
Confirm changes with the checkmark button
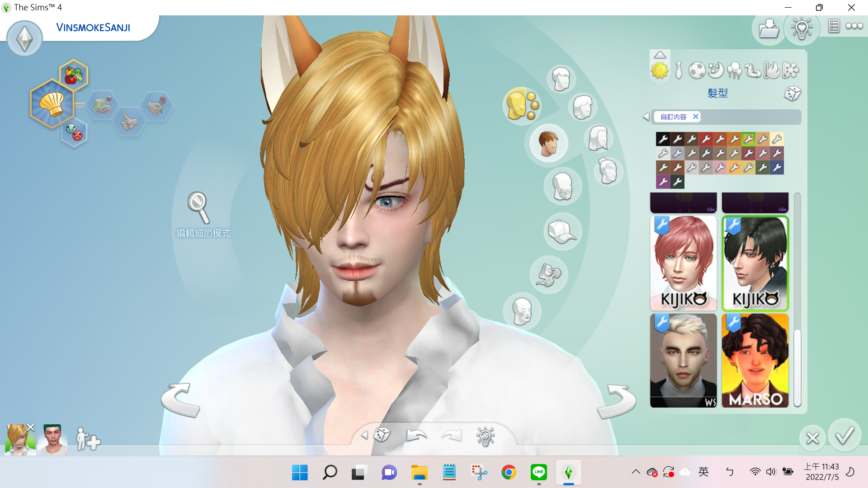(844, 436)
